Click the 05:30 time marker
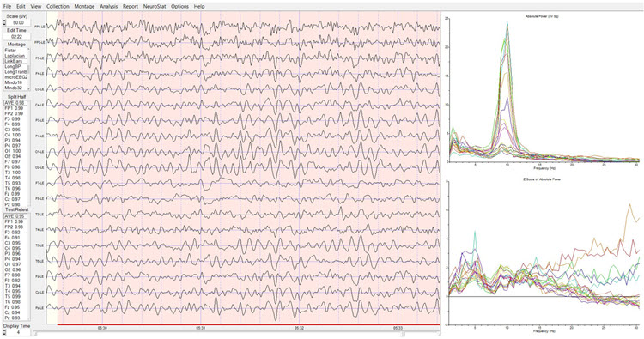The image size is (644, 339). 102,329
